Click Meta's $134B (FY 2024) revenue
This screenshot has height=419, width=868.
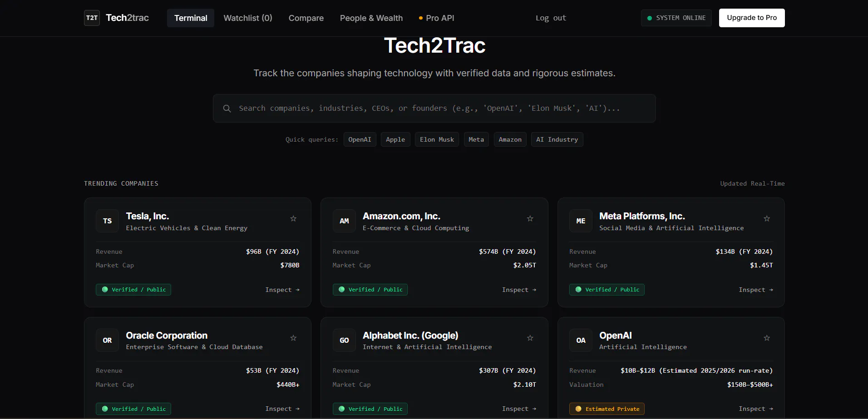[x=744, y=251]
